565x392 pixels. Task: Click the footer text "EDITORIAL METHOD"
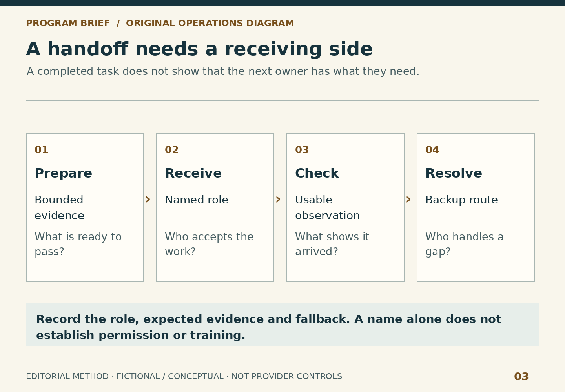[67, 377]
